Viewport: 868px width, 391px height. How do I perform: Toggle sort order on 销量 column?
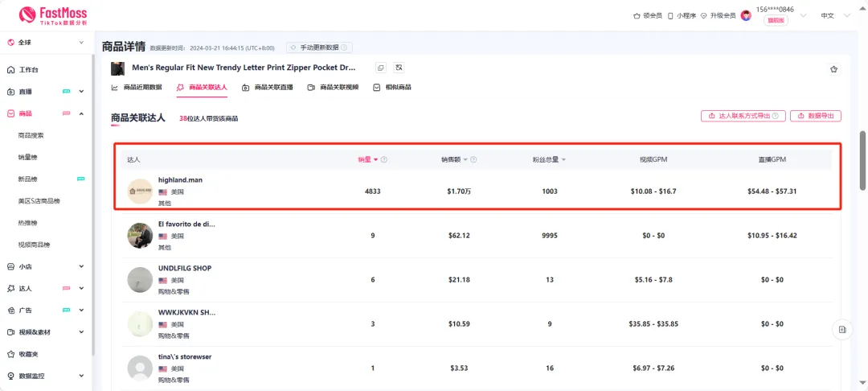point(367,159)
